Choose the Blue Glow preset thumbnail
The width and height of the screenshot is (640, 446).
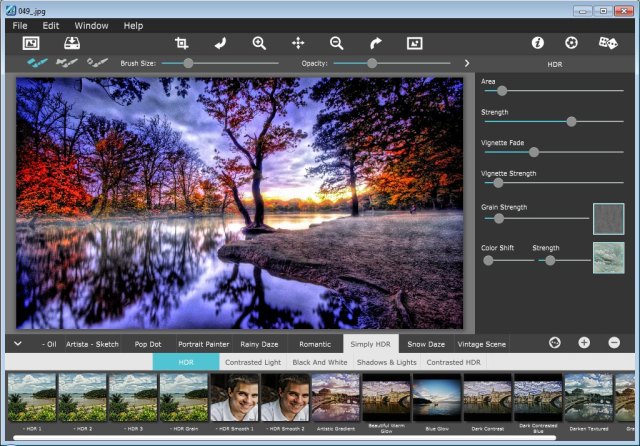437,397
